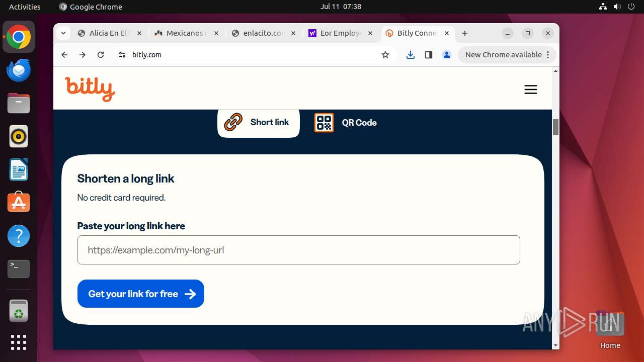This screenshot has height=362, width=644.
Task: Switch to Eor Employe tab
Action: (341, 33)
